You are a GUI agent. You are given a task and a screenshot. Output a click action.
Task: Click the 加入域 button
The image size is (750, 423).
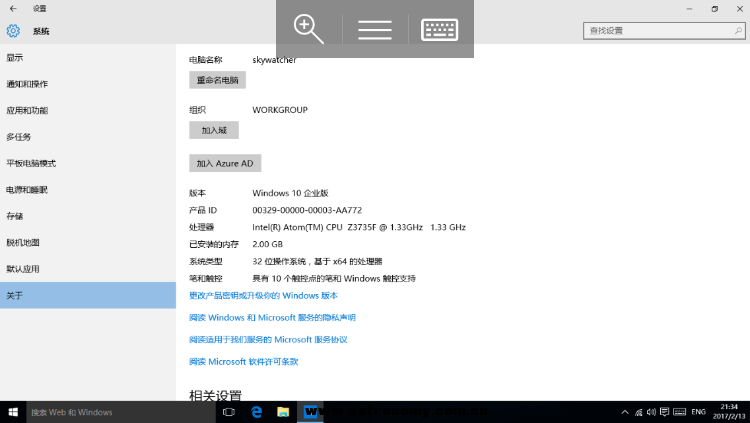(x=214, y=130)
